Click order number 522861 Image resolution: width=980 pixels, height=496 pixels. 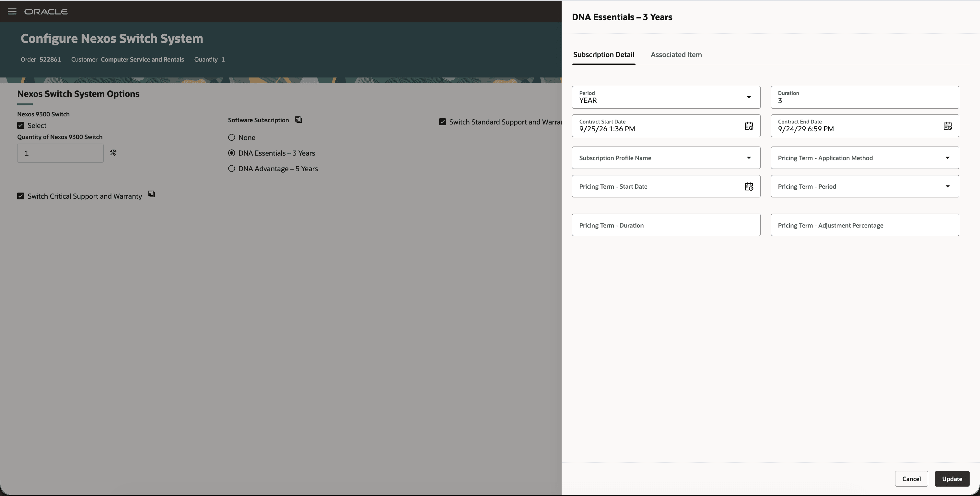point(50,59)
